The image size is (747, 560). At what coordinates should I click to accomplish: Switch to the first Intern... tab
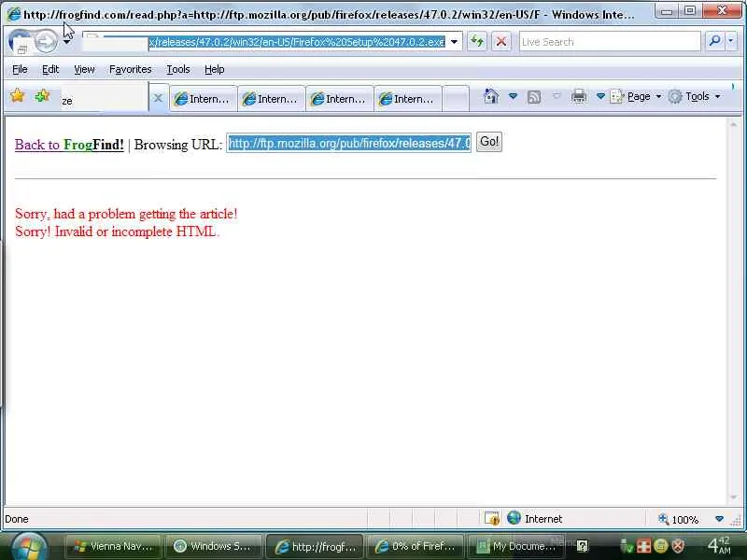(203, 99)
